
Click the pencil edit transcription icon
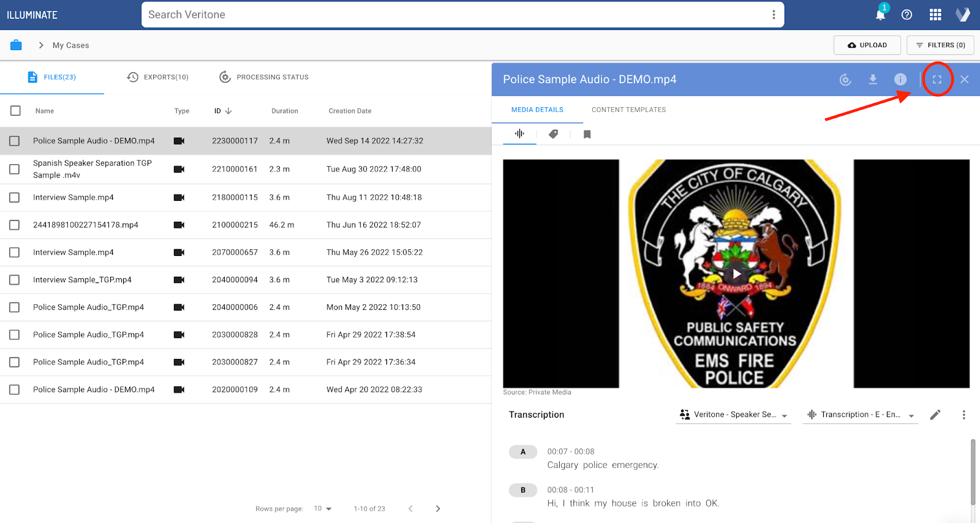(935, 415)
